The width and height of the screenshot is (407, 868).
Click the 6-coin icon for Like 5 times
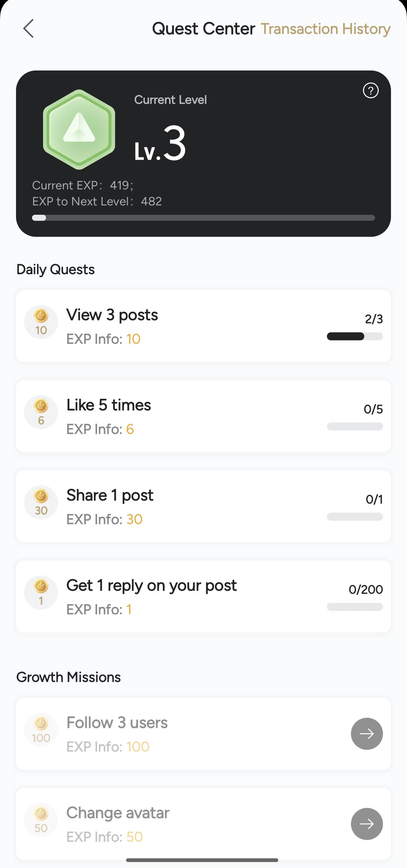(x=41, y=412)
